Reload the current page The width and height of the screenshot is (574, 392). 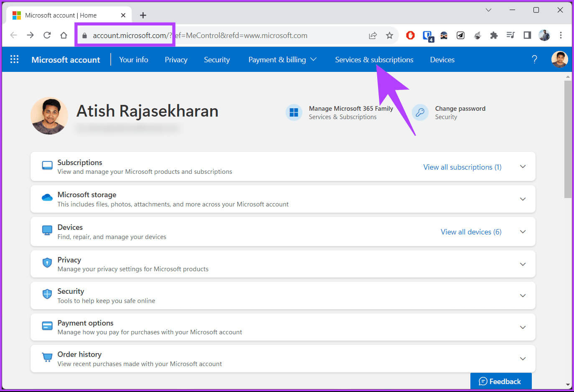pyautogui.click(x=47, y=35)
